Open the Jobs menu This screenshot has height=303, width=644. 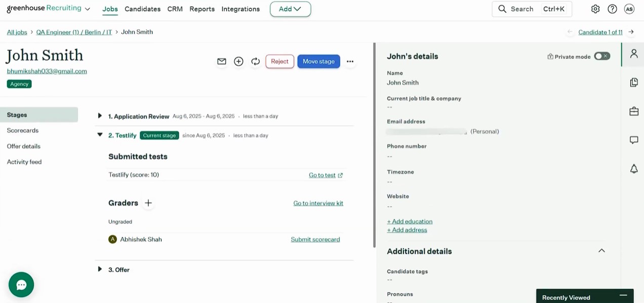coord(110,9)
